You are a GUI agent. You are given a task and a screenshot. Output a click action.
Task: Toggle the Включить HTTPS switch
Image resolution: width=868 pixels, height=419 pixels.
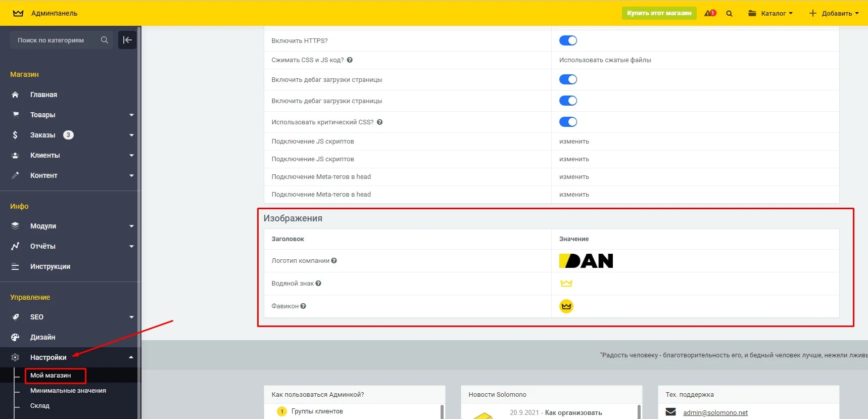click(568, 40)
